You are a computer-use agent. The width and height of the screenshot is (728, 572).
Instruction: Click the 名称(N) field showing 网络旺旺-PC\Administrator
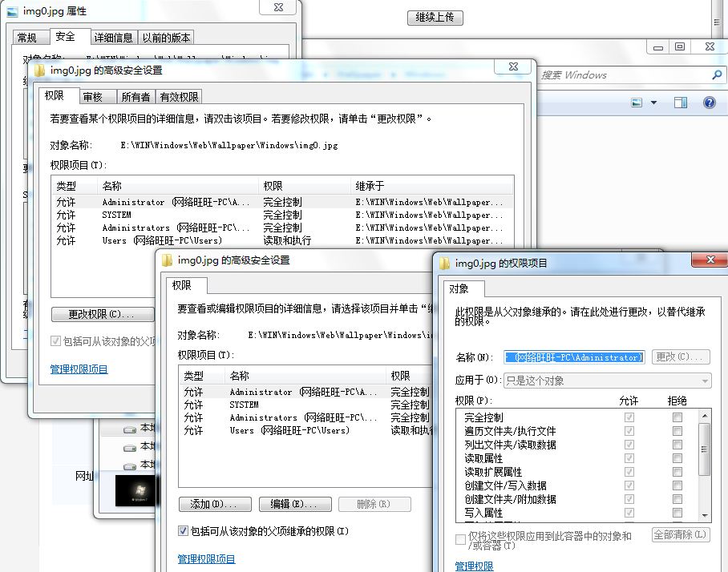[x=574, y=357]
